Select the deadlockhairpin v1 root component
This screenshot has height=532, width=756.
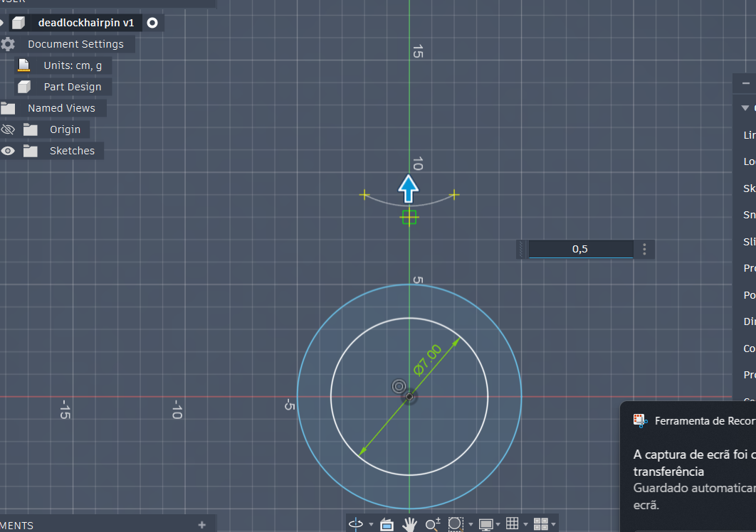86,23
